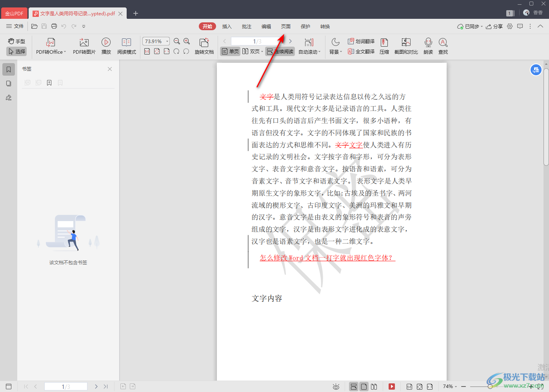Switch to the 编辑 tab

266,26
